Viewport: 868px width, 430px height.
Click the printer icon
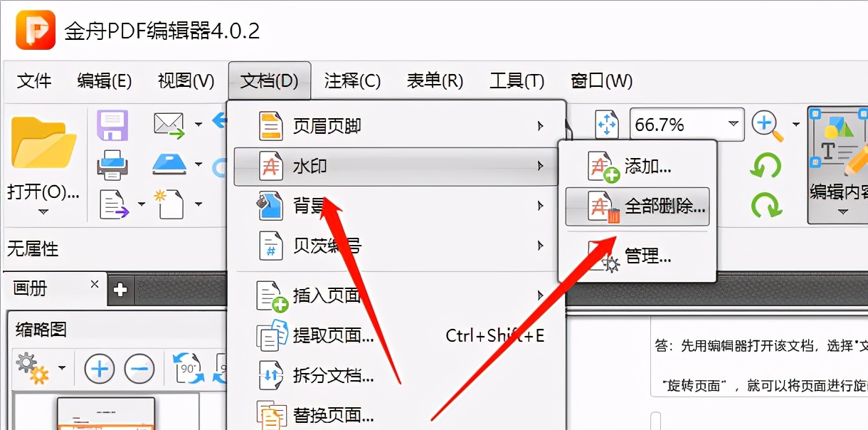112,165
